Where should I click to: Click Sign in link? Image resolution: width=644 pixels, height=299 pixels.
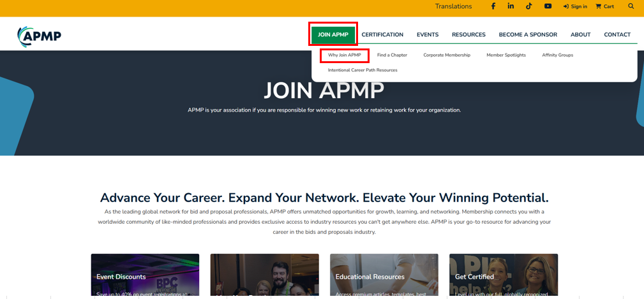coord(575,6)
